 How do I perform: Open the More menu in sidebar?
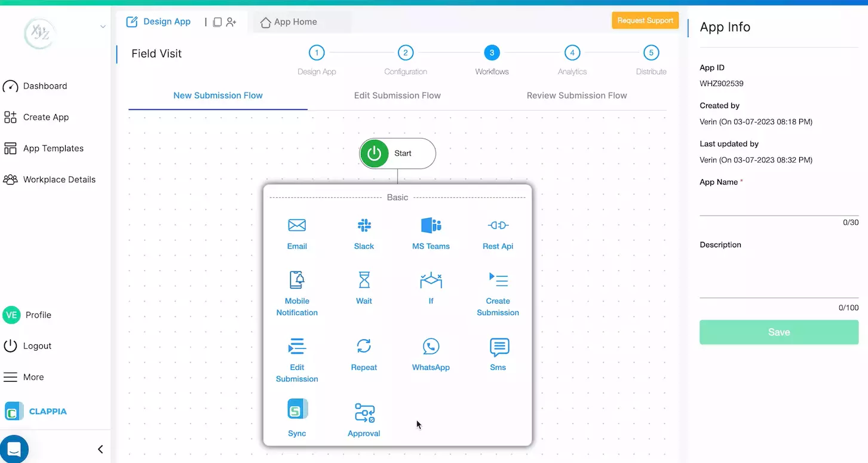click(x=33, y=377)
